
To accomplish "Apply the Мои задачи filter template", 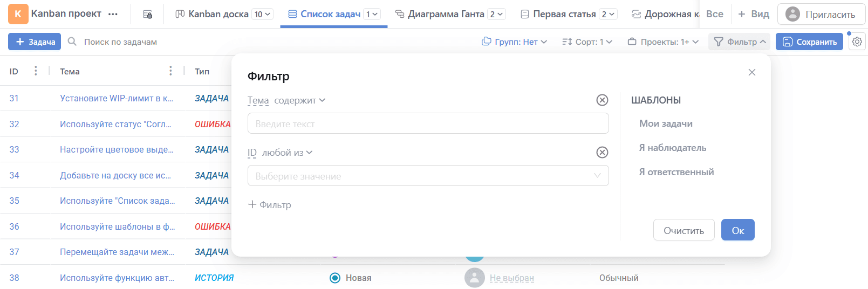I will (666, 123).
